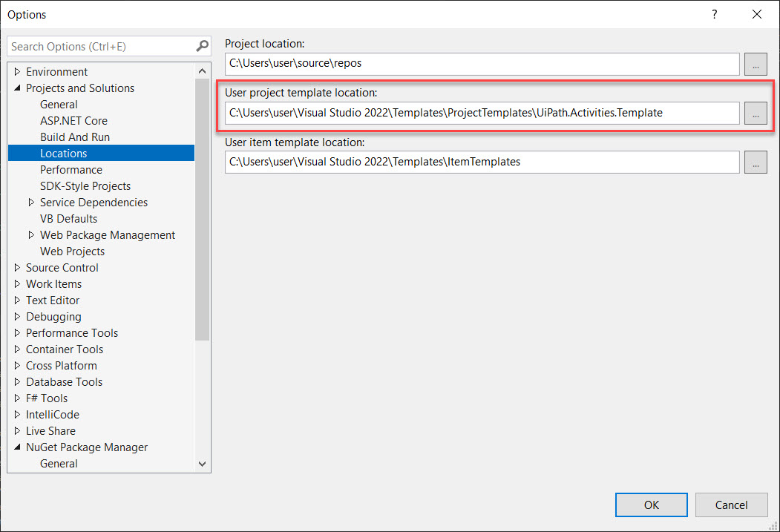Browse for User project template location
Image resolution: width=780 pixels, height=532 pixels.
click(756, 113)
